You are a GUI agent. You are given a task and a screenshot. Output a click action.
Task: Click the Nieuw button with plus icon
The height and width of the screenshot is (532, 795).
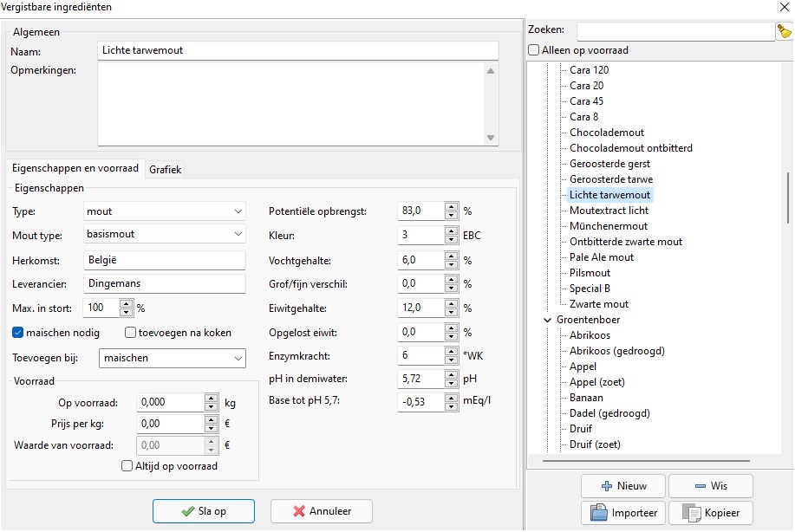[x=622, y=486]
